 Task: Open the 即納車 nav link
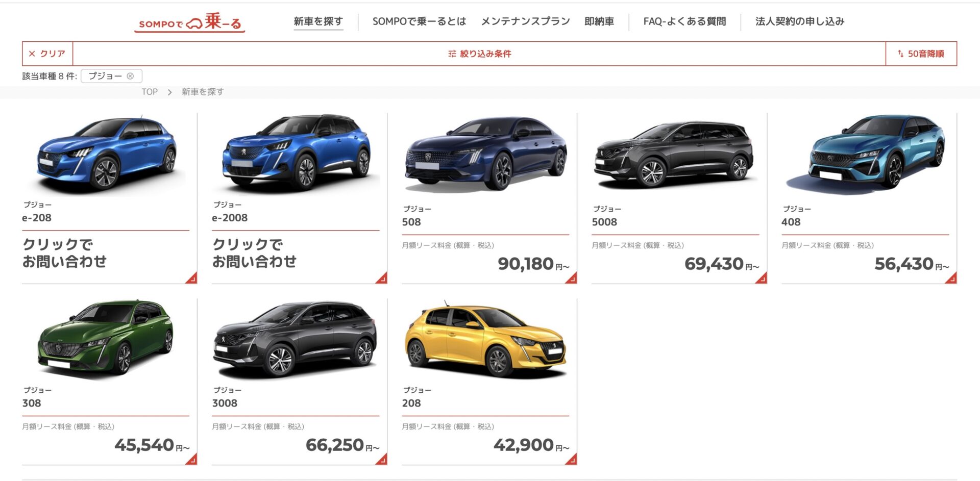coord(599,21)
